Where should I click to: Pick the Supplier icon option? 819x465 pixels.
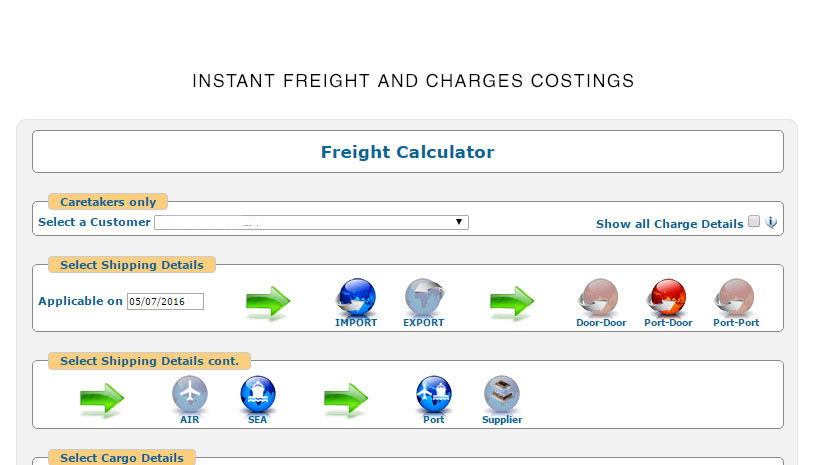tap(501, 393)
